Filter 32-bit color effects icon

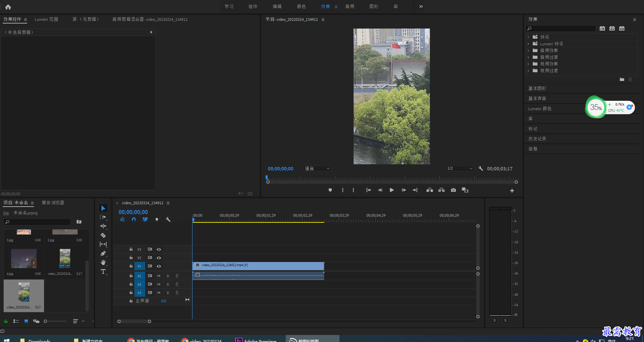pyautogui.click(x=612, y=29)
